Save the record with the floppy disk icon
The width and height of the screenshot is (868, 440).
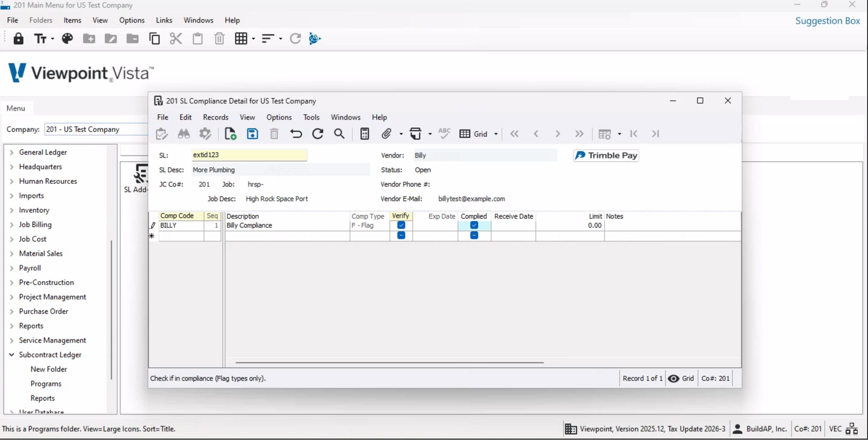click(252, 134)
